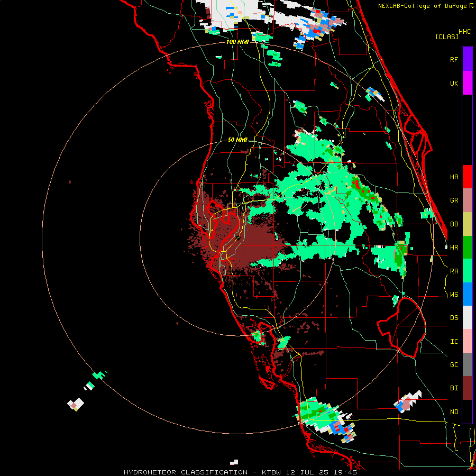
Task: Click the 'GC' legend label
Action: [454, 365]
